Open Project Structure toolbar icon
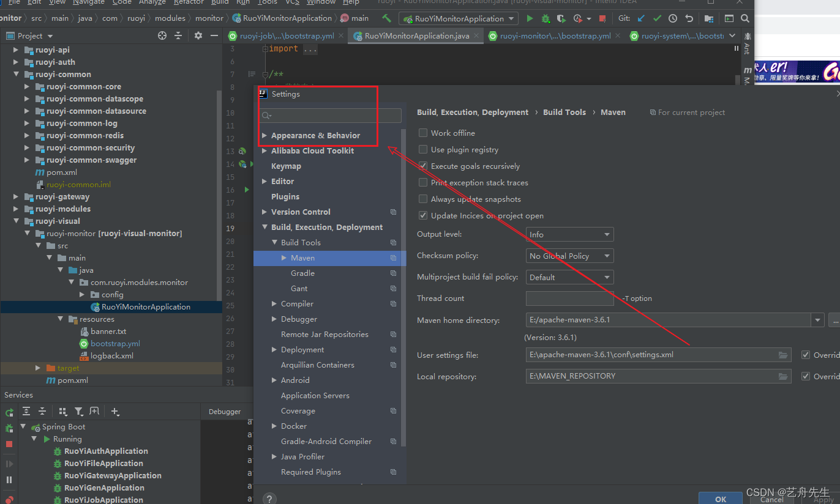The image size is (840, 504). (709, 18)
